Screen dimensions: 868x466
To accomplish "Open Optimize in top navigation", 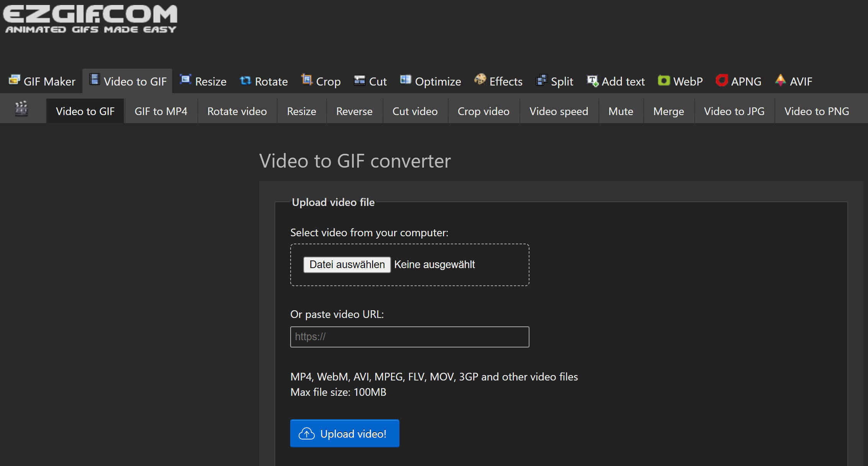I will [x=431, y=81].
